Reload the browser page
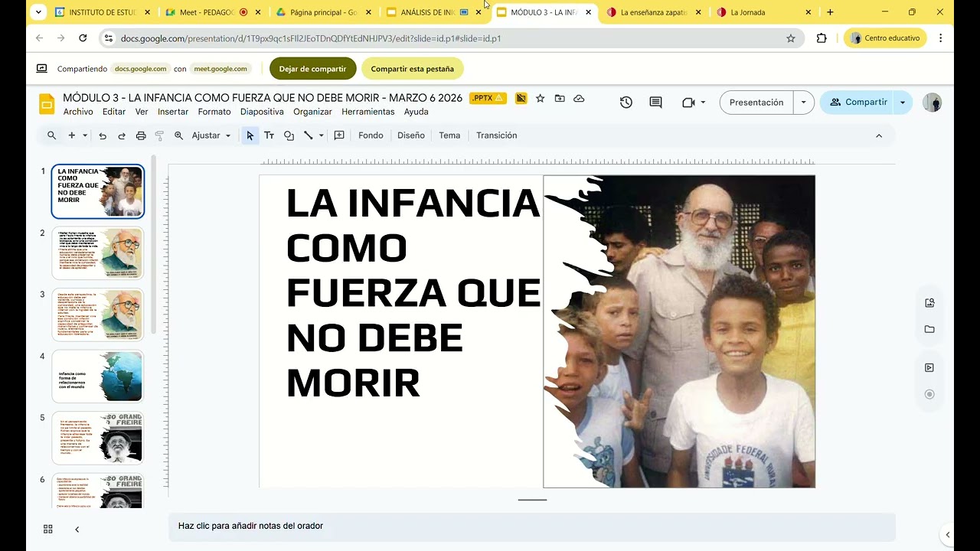The height and width of the screenshot is (551, 980). (83, 38)
